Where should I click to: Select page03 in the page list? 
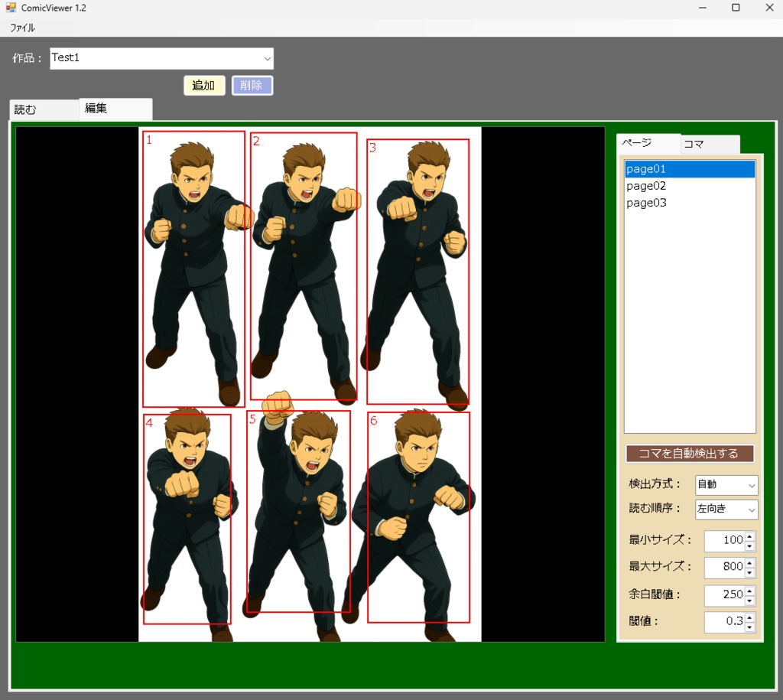pyautogui.click(x=646, y=203)
